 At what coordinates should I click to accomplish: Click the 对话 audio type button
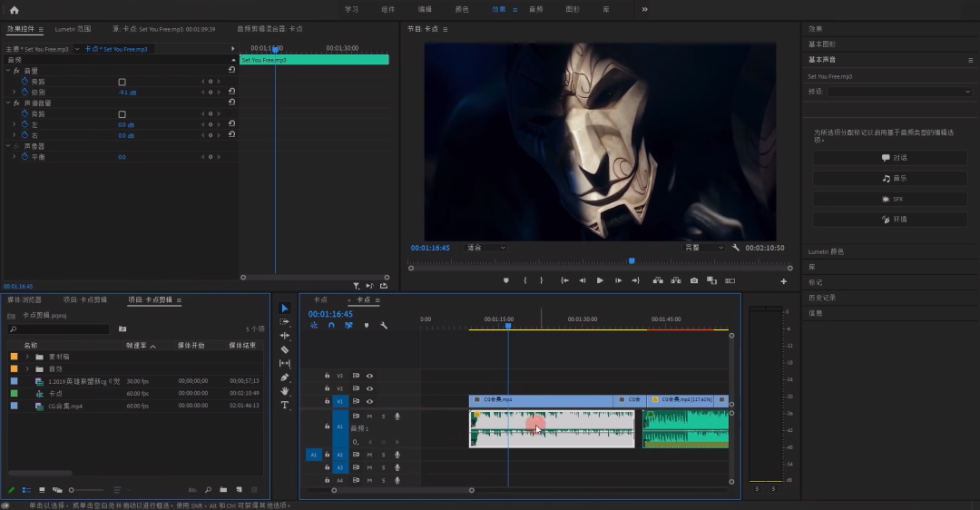(x=889, y=158)
